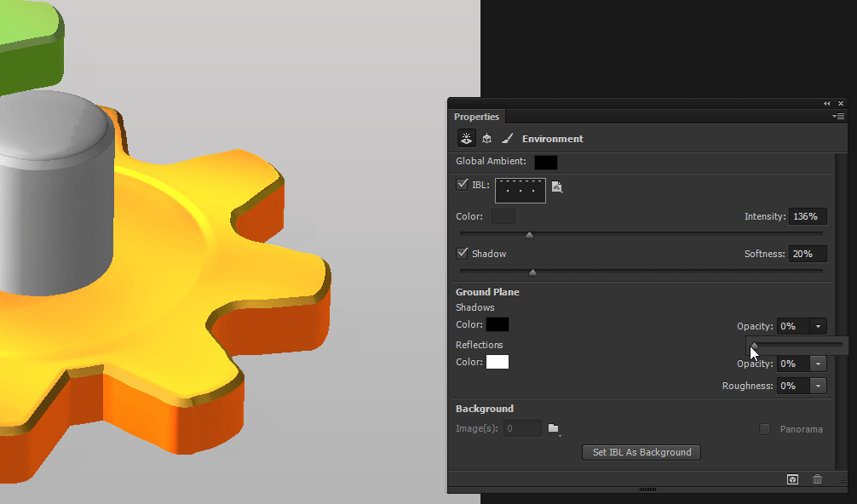Collapse the Properties panel with double arrows

[827, 103]
